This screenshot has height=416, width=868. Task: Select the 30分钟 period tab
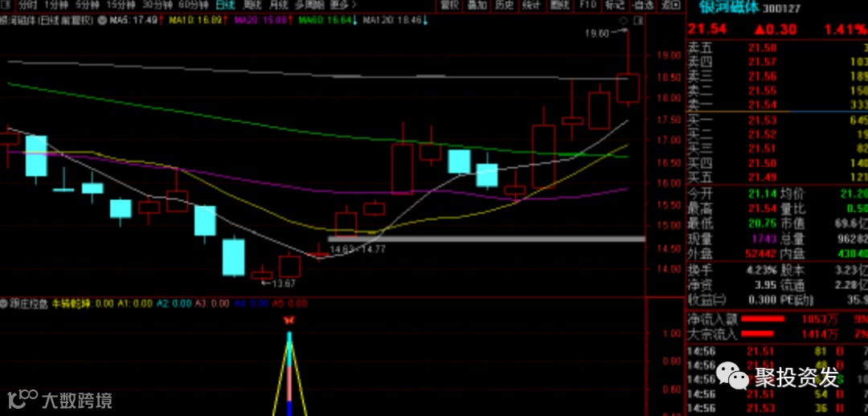coord(158,5)
